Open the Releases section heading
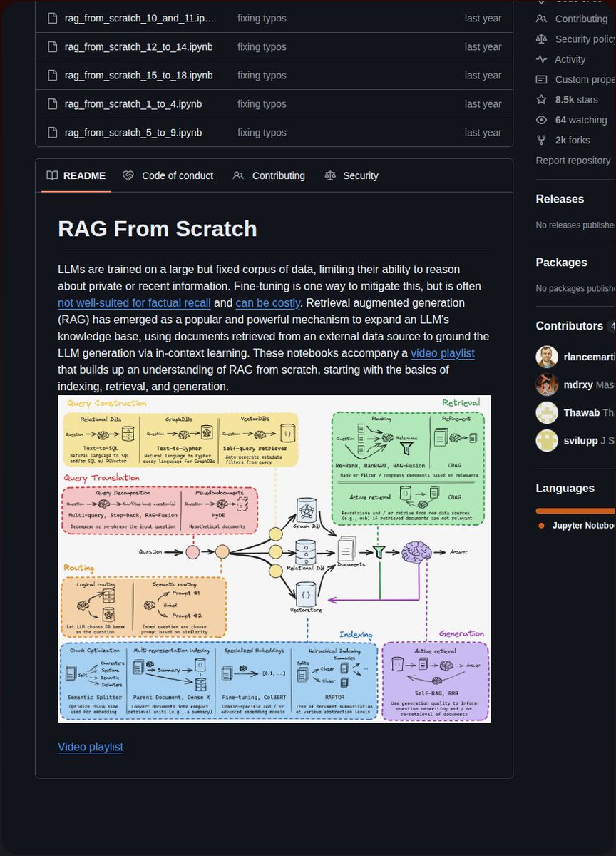Image resolution: width=616 pixels, height=856 pixels. point(560,199)
